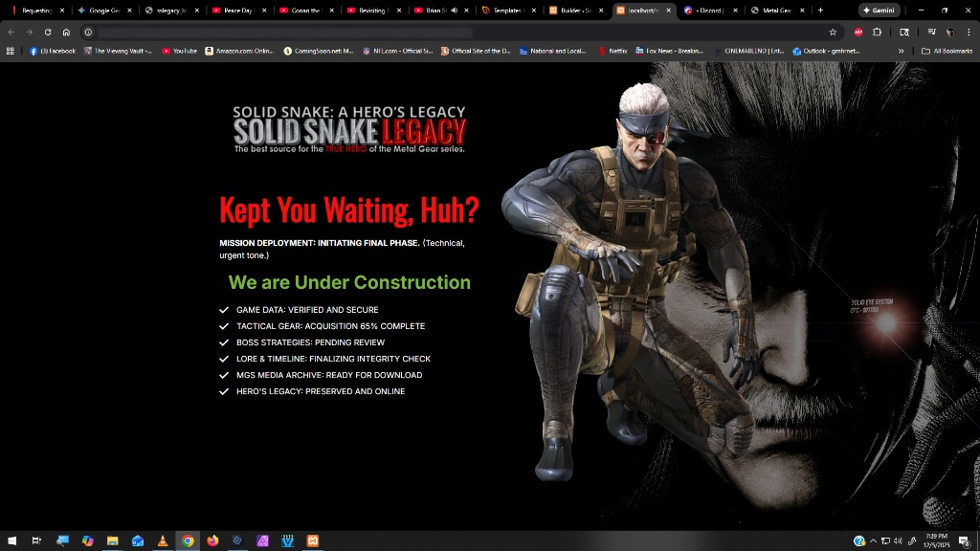This screenshot has height=551, width=980.
Task: Close the localhost tab
Action: [x=668, y=10]
